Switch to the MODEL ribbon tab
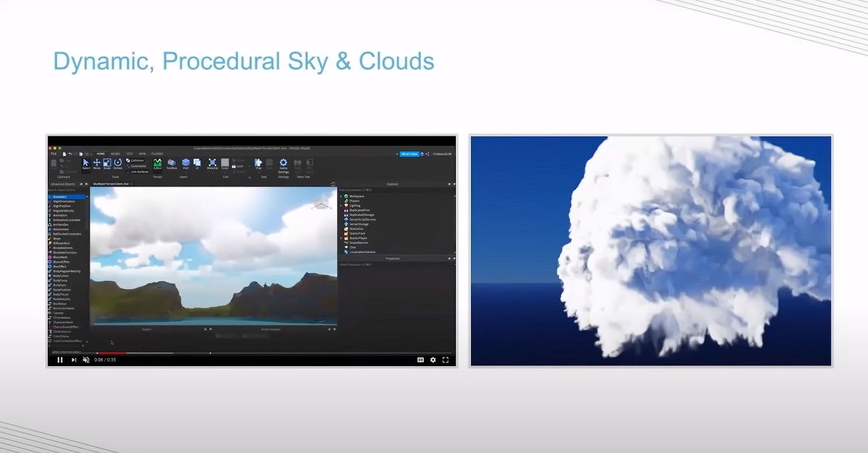 point(115,154)
